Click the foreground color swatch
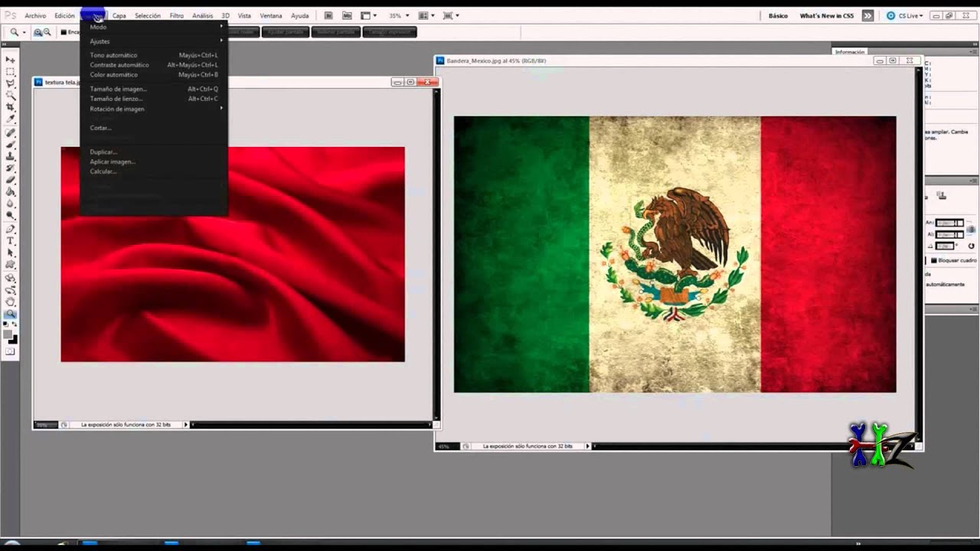This screenshot has width=980, height=551. pos(8,335)
